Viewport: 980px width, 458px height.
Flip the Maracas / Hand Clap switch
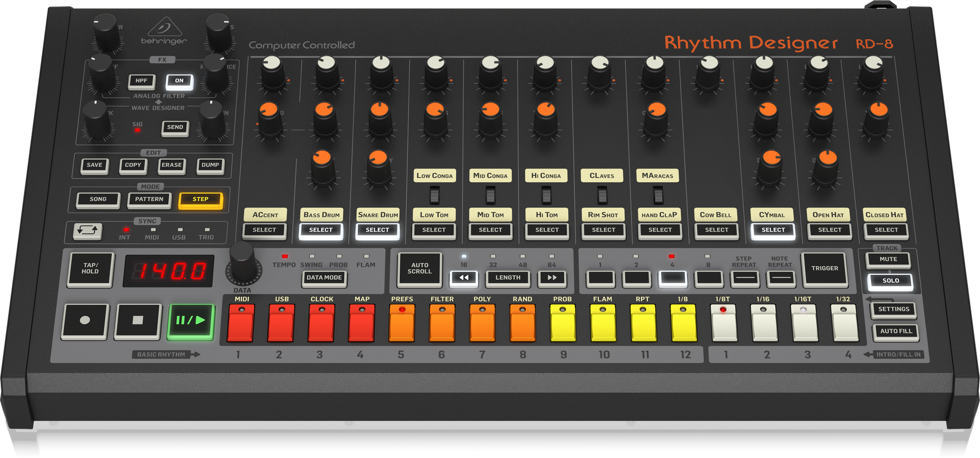click(659, 196)
